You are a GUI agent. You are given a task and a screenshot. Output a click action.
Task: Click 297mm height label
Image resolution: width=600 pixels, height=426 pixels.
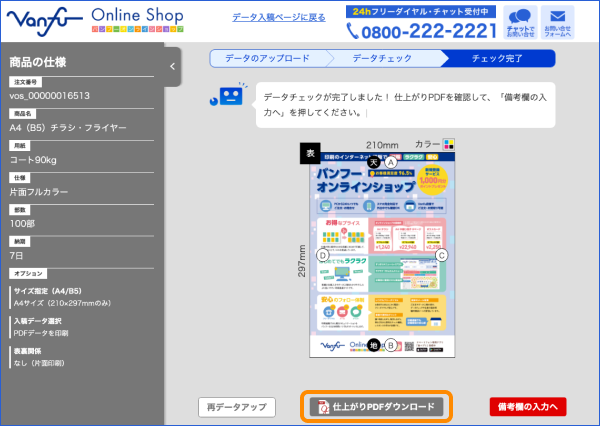[302, 261]
